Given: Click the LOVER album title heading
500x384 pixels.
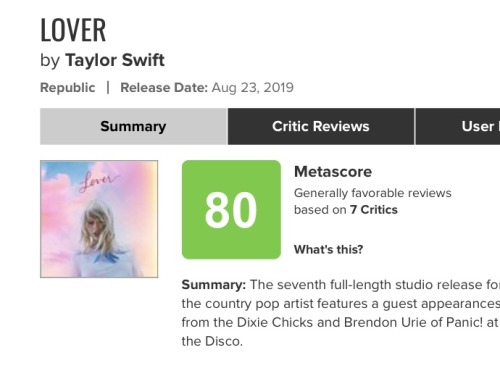Looking at the screenshot, I should coord(73,30).
